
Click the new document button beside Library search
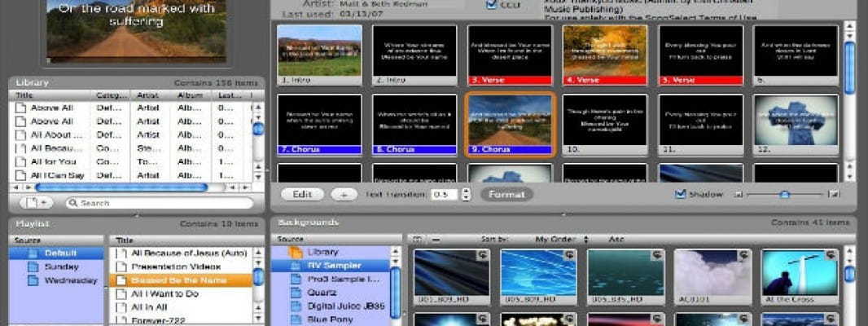(x=37, y=203)
